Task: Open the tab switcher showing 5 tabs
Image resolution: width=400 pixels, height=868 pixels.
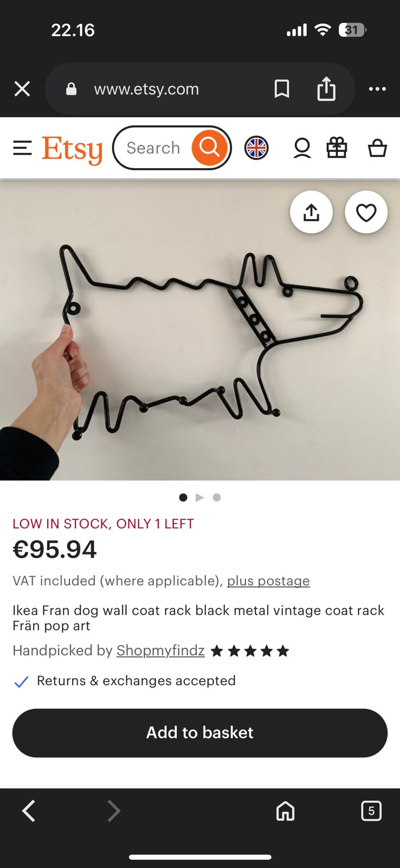Action: 371,811
